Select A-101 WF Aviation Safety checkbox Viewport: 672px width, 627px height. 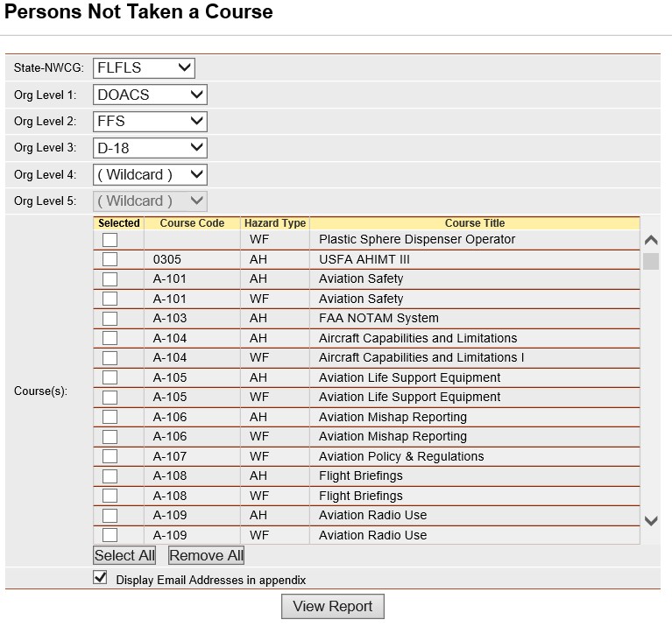pos(110,299)
